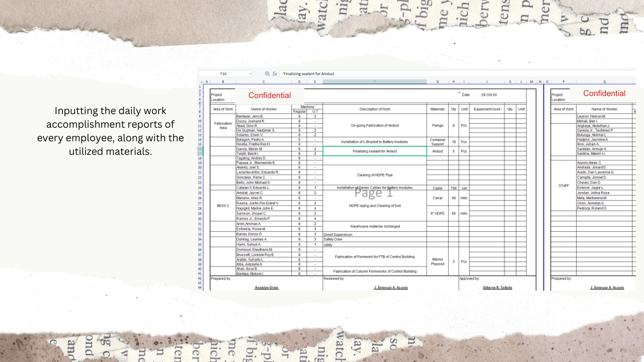Click the zoom magnifier icon beside formula bar
This screenshot has width=644, height=362.
tap(267, 73)
